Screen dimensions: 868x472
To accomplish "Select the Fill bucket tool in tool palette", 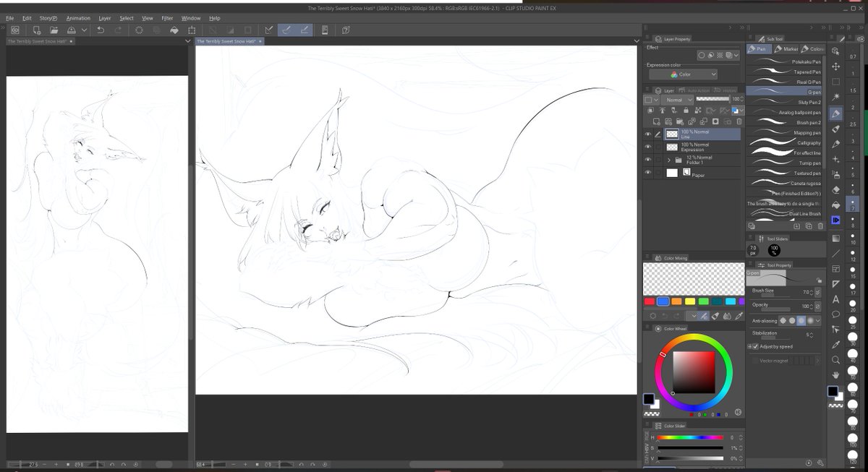I will point(835,205).
